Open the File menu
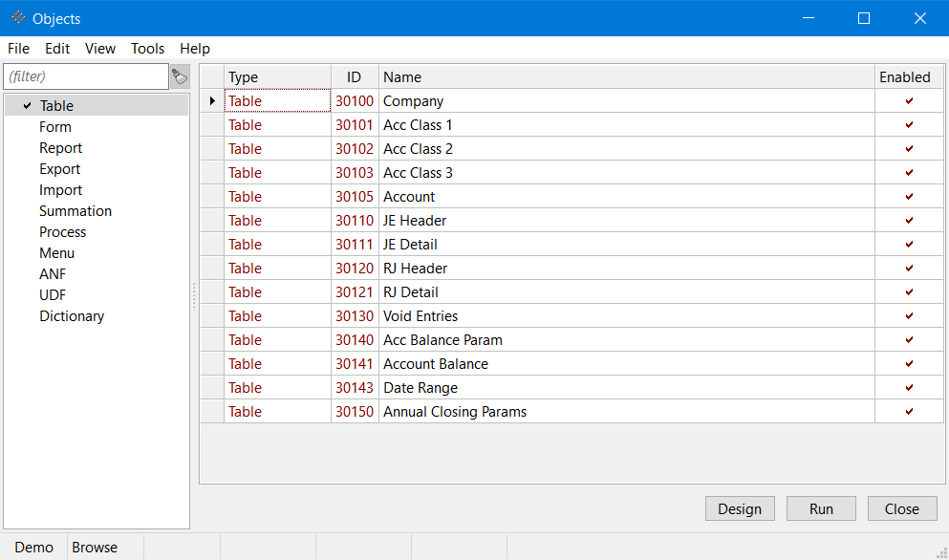The height and width of the screenshot is (560, 949). (x=18, y=49)
